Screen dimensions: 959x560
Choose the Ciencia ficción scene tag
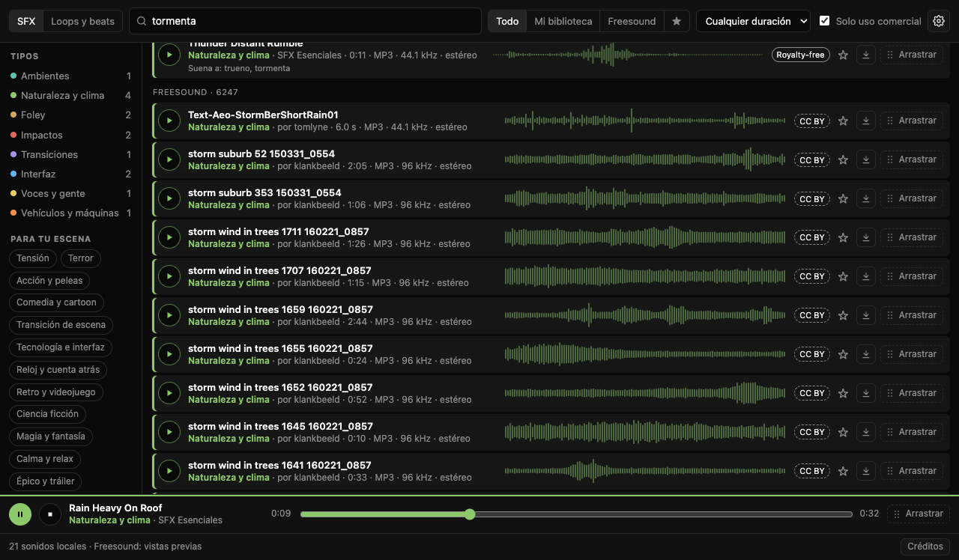pyautogui.click(x=48, y=414)
